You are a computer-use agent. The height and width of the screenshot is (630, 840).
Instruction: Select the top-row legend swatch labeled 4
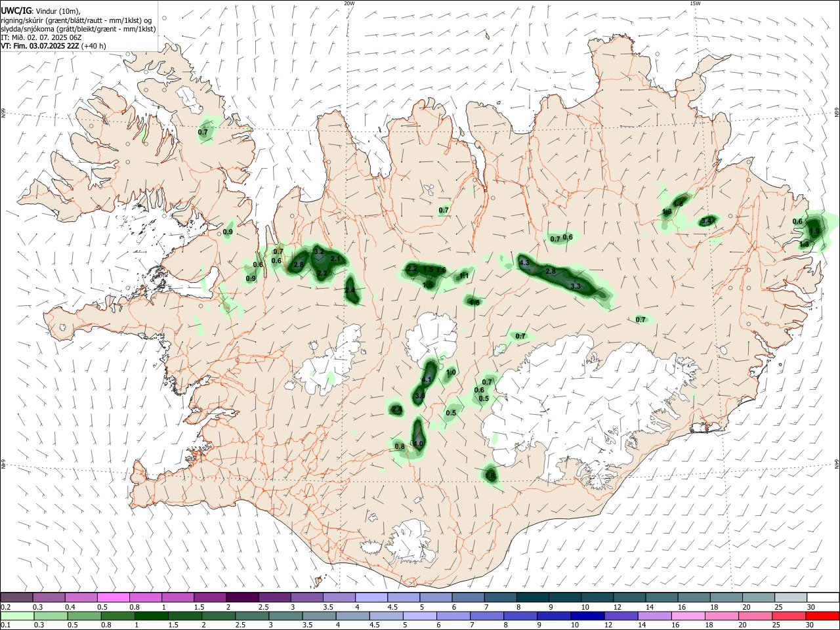371,597
